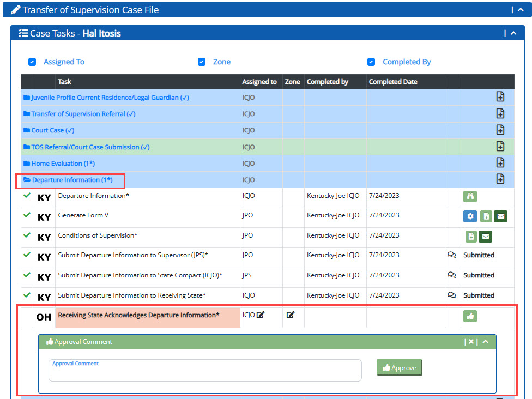The image size is (532, 399).
Task: Download the document in Conditions of Supervision row
Action: pos(471,237)
